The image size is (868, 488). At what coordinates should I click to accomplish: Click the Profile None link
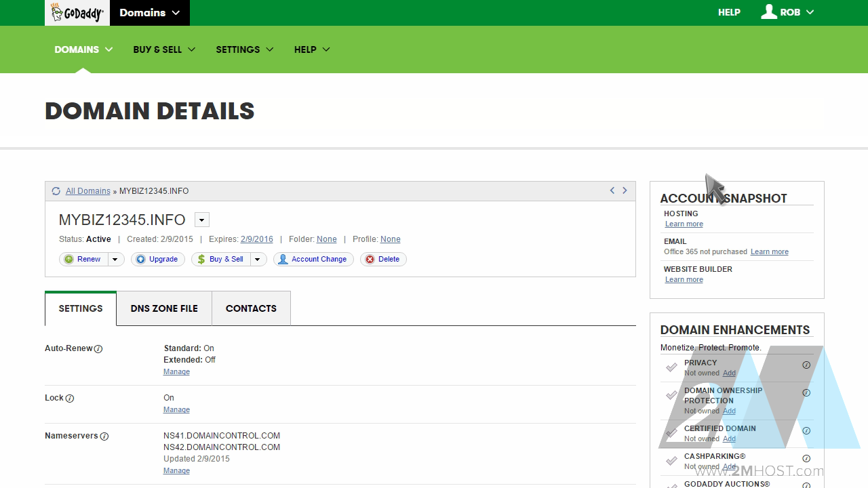click(391, 239)
